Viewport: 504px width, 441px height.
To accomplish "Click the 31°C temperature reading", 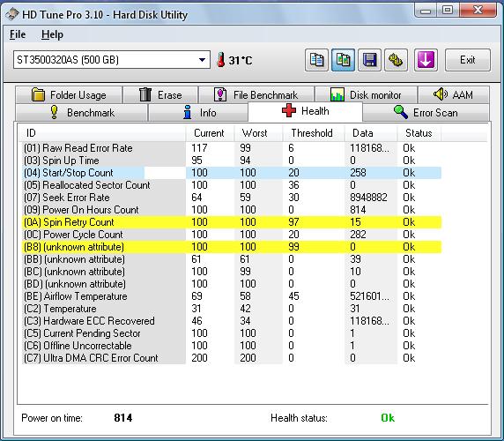I will pyautogui.click(x=241, y=60).
